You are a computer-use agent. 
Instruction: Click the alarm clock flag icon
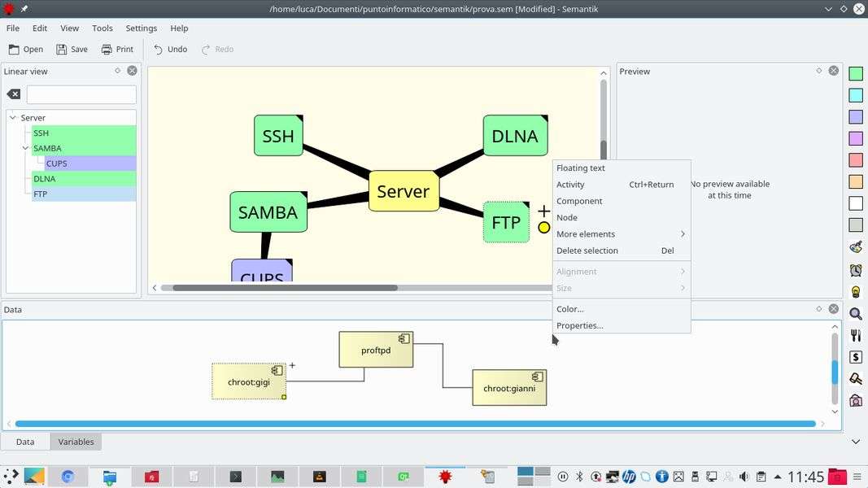(856, 270)
